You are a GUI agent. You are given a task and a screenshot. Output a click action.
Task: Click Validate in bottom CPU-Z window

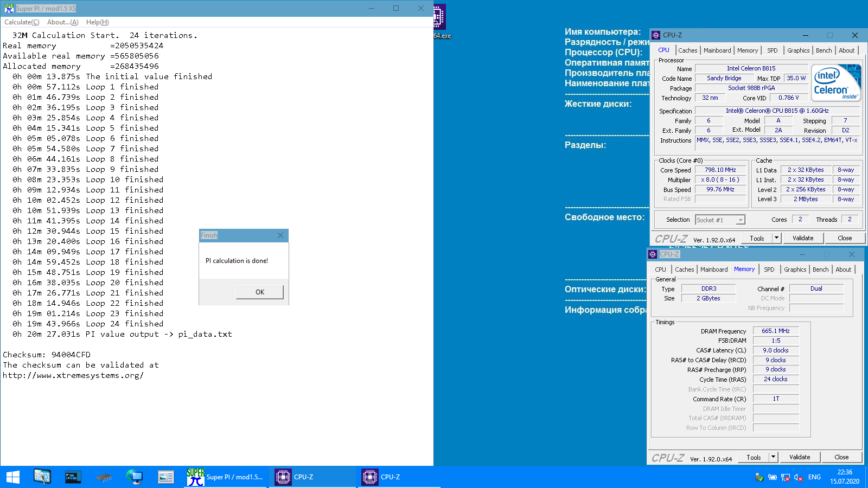tap(800, 457)
